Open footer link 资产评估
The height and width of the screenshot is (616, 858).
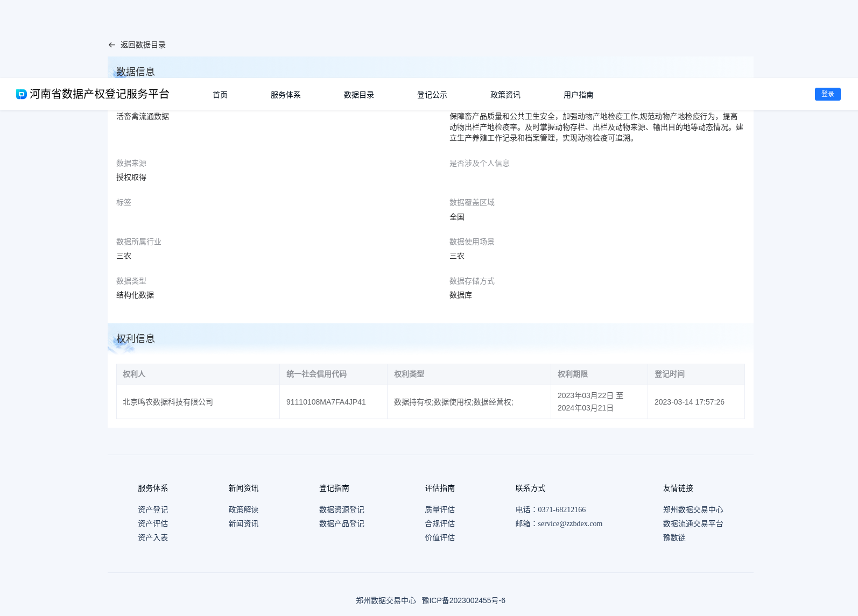(153, 523)
